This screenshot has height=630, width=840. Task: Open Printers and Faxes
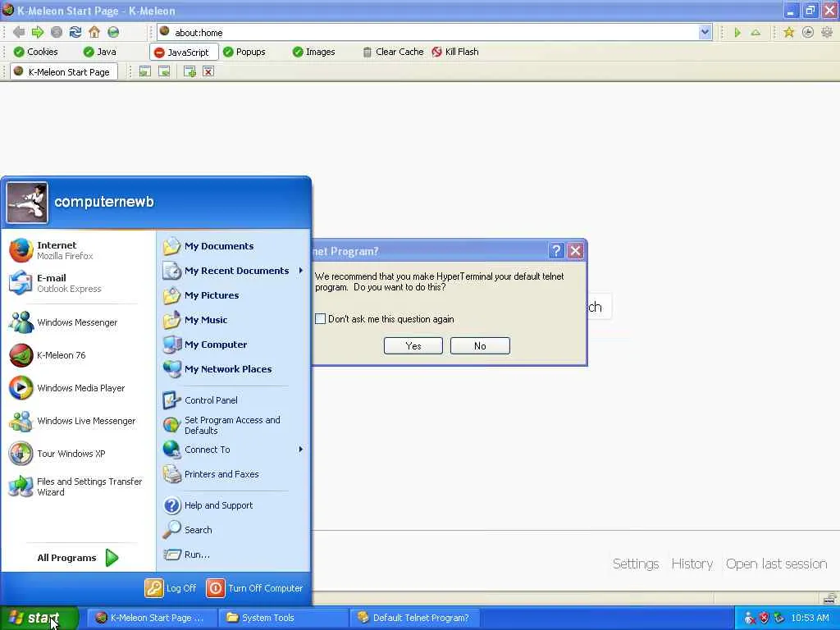point(234,474)
